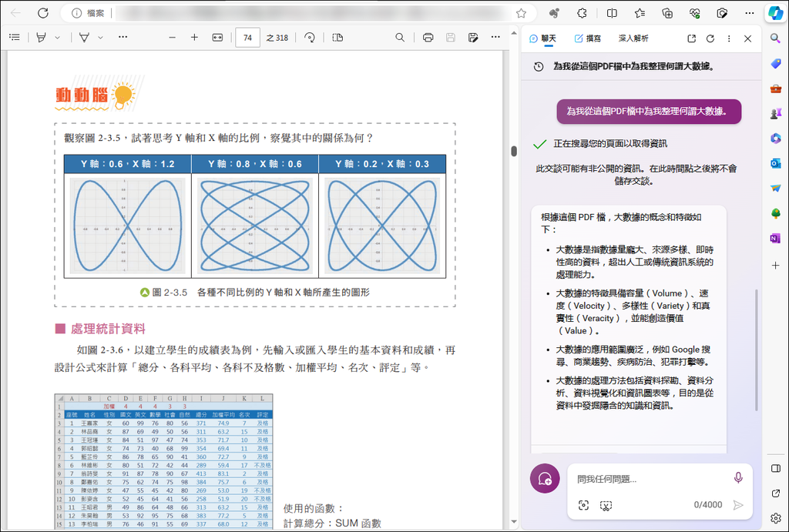Open sidebar OneNote icon
The width and height of the screenshot is (789, 532).
pyautogui.click(x=775, y=239)
